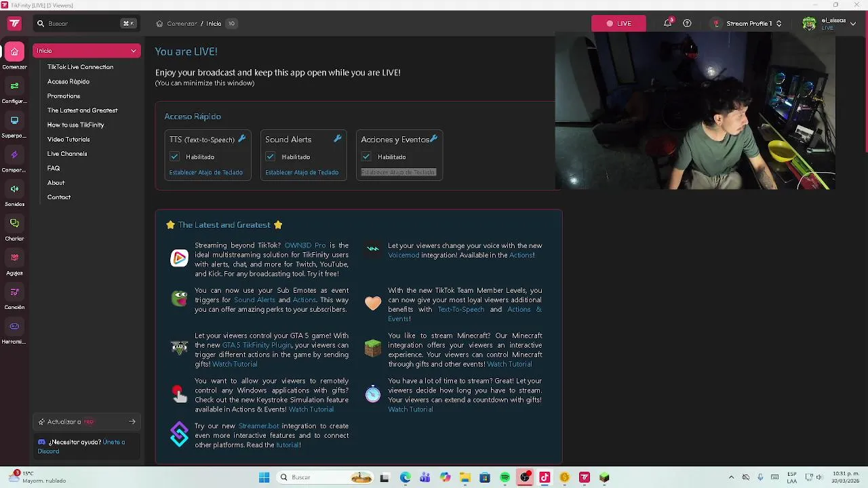Open the Canción music sidebar icon
This screenshot has width=868, height=488.
tap(14, 292)
